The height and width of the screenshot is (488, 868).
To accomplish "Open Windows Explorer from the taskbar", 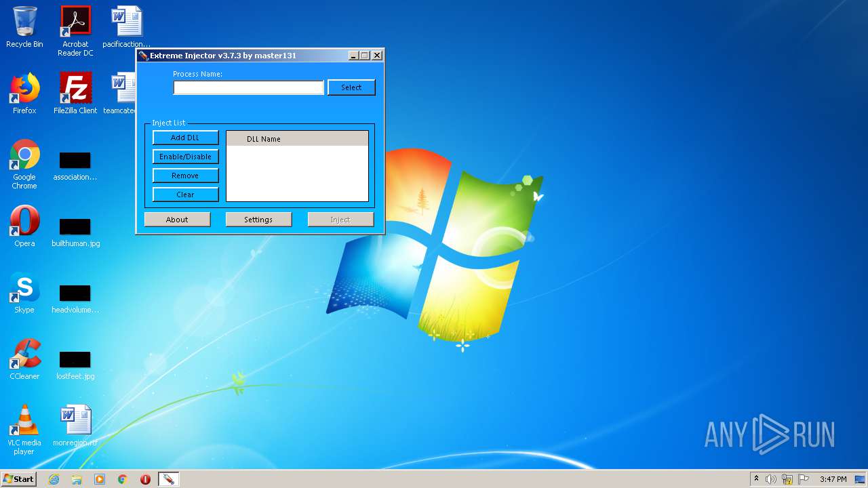I will (x=77, y=479).
